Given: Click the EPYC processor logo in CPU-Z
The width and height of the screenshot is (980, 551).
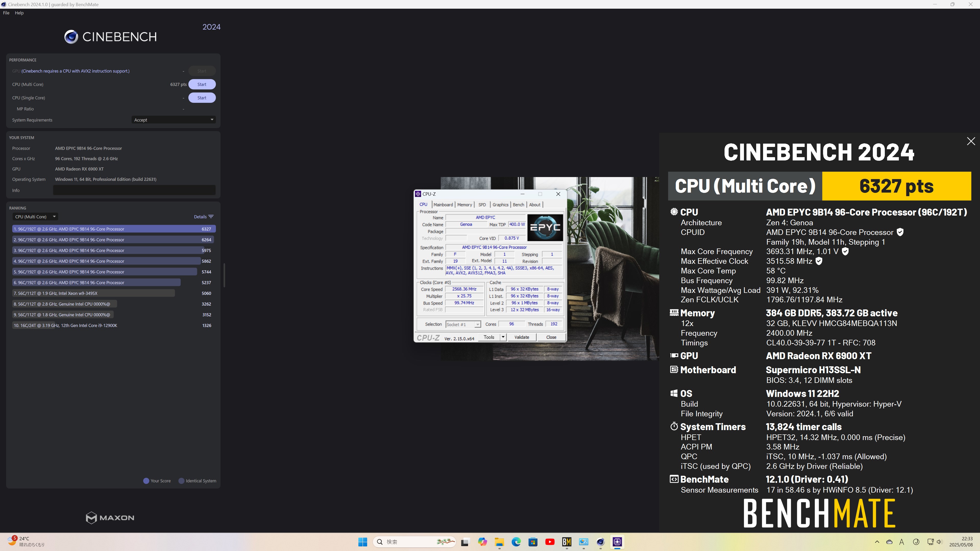Looking at the screenshot, I should [x=545, y=227].
